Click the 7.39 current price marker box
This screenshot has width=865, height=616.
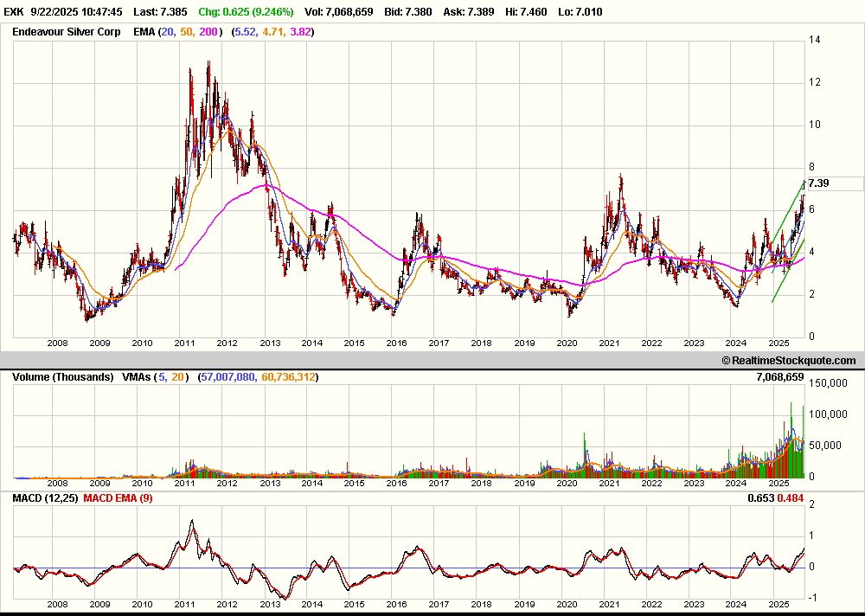tap(836, 183)
